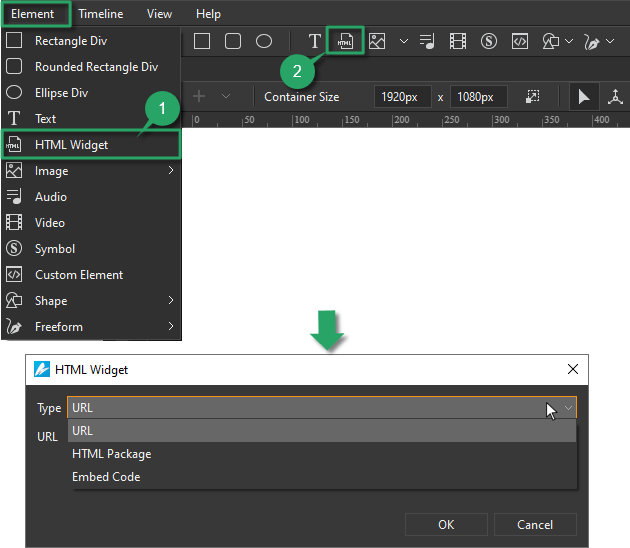
Task: Choose Ellipse Div menu entry
Action: coord(92,93)
